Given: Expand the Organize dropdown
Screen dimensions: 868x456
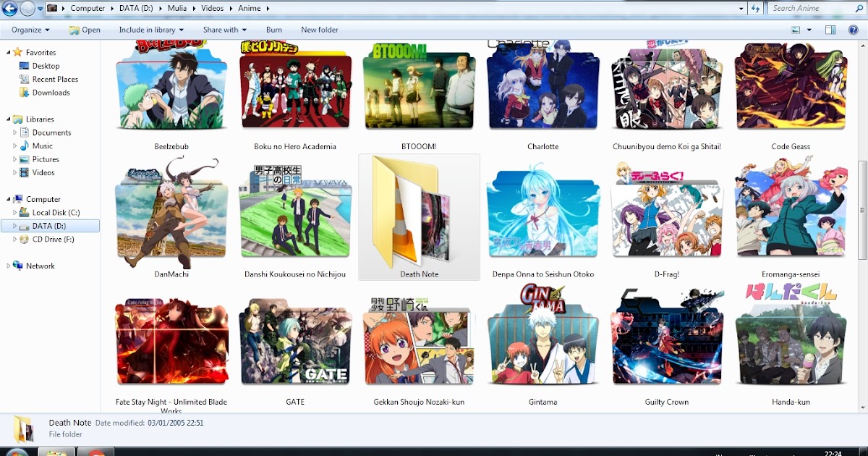Looking at the screenshot, I should tap(28, 30).
